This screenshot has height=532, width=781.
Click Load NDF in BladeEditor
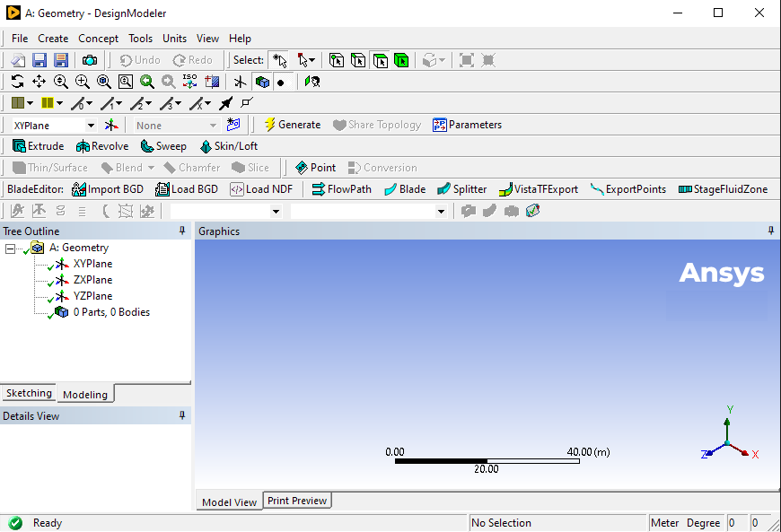(x=261, y=189)
